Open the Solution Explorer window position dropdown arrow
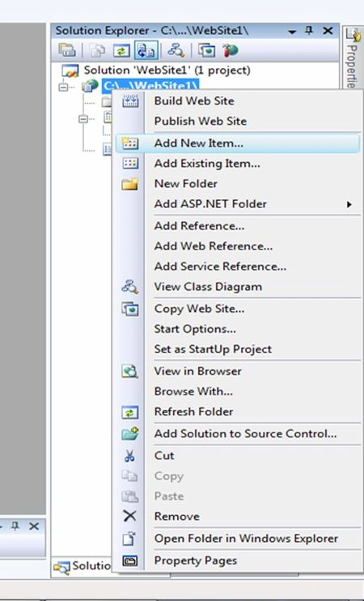 tap(292, 32)
